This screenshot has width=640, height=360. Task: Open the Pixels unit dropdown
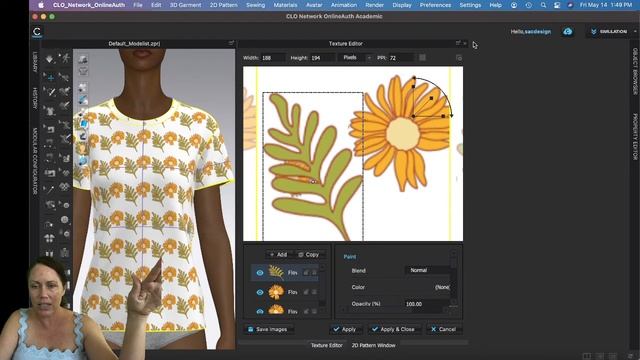coord(357,58)
